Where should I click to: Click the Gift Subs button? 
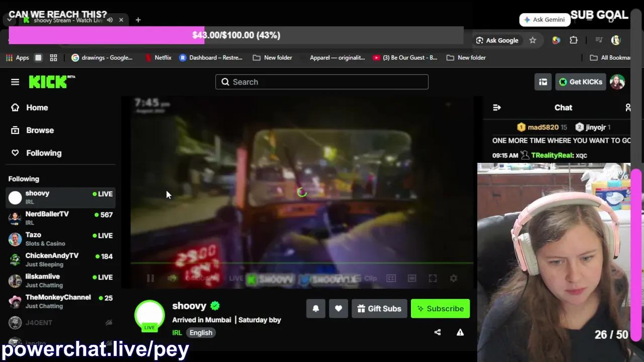pos(379,309)
